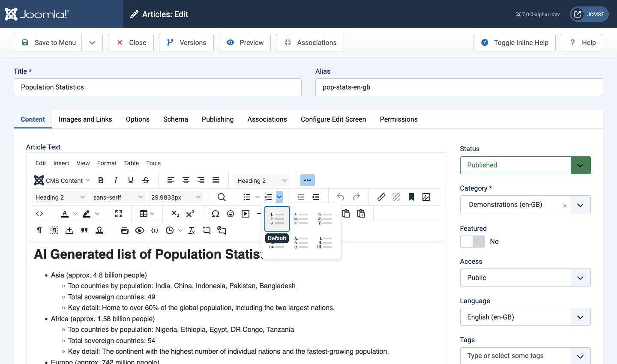Toggle bullet list formatting
The height and width of the screenshot is (364, 617).
(247, 197)
